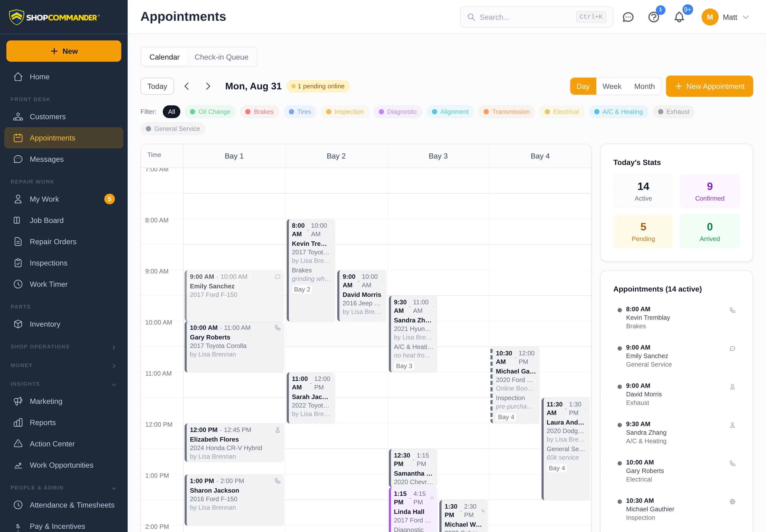Open the Matt user account dropdown
Image resolution: width=766 pixels, height=532 pixels.
click(x=725, y=17)
